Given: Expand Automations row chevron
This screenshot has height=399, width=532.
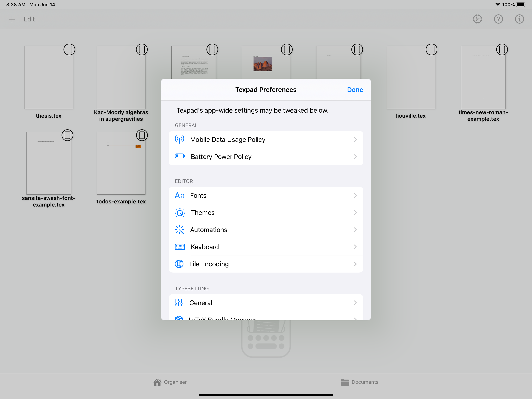Looking at the screenshot, I should tap(355, 230).
